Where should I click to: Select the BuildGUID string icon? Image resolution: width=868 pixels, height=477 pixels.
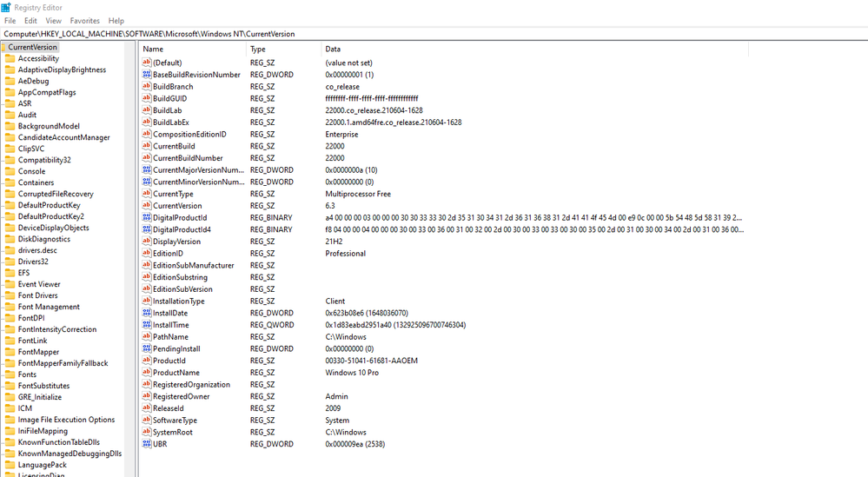point(147,98)
